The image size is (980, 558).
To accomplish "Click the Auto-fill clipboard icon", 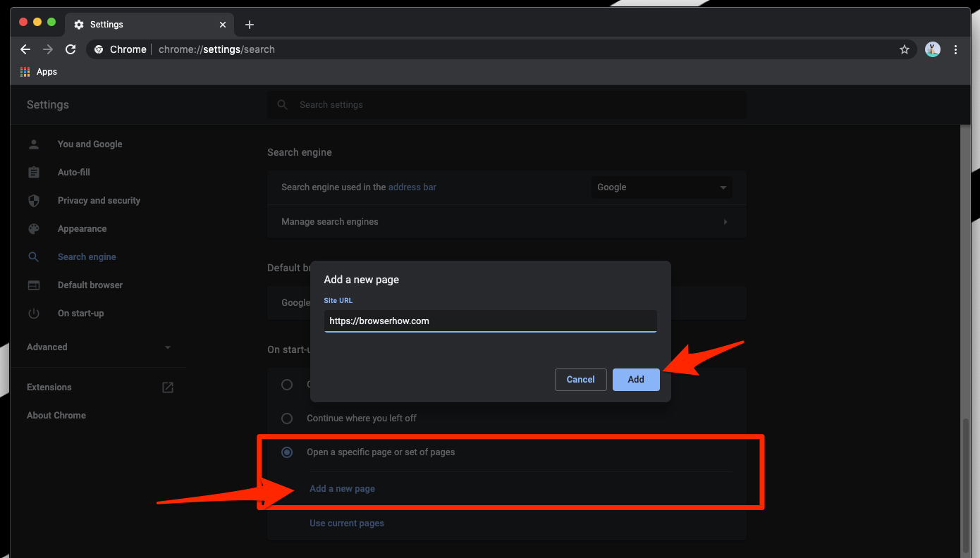I will click(33, 173).
